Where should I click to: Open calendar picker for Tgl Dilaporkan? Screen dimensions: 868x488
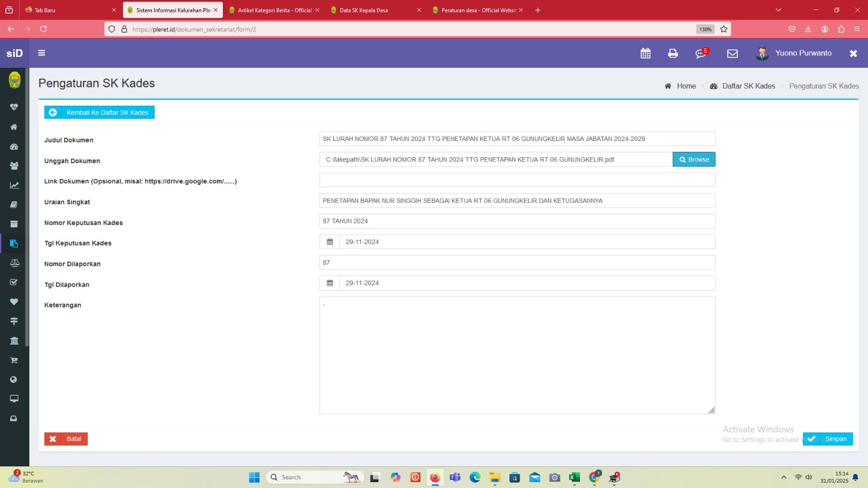click(x=330, y=283)
